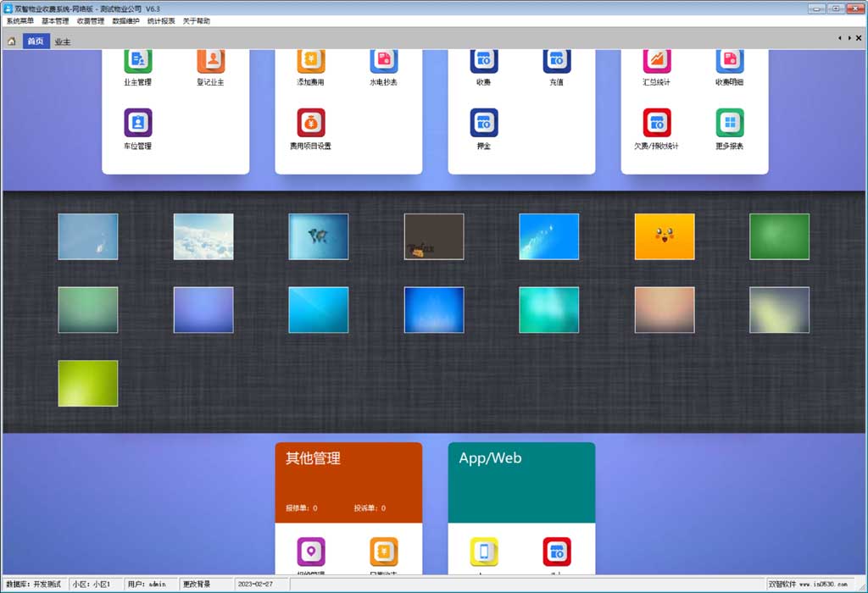Click the orange notebook icon under 其他管理
The height and width of the screenshot is (593, 868).
coord(384,551)
